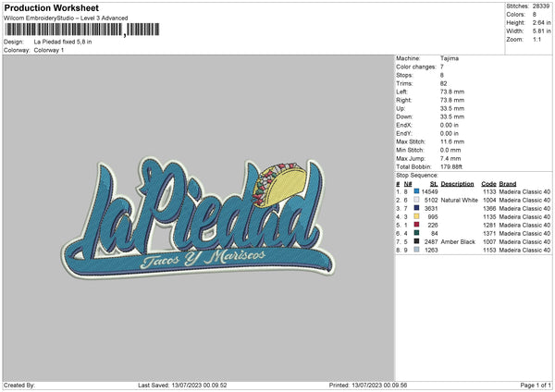Click the 'Tacos Y Mariscos' lettering in the design
Image resolution: width=555 pixels, height=392 pixels.
coord(203,259)
